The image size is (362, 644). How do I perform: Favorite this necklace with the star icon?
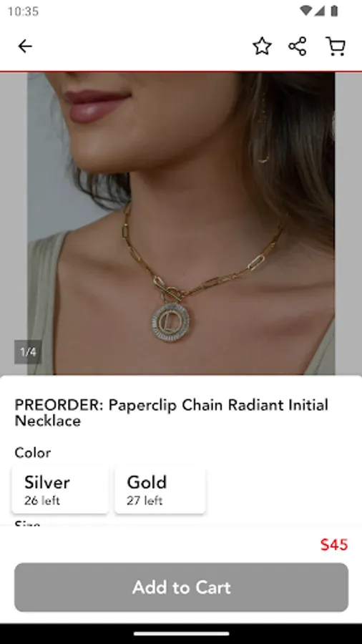pyautogui.click(x=262, y=46)
